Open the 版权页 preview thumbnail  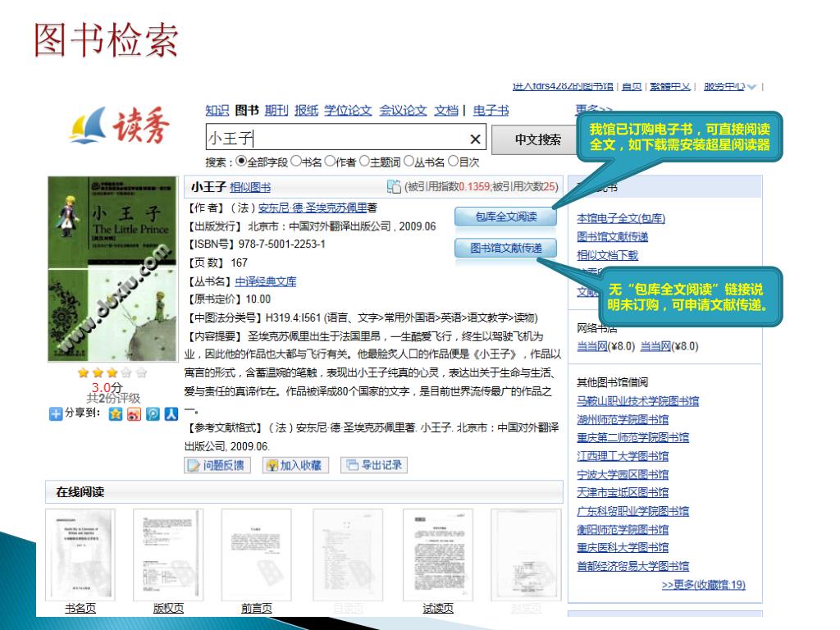(x=168, y=555)
